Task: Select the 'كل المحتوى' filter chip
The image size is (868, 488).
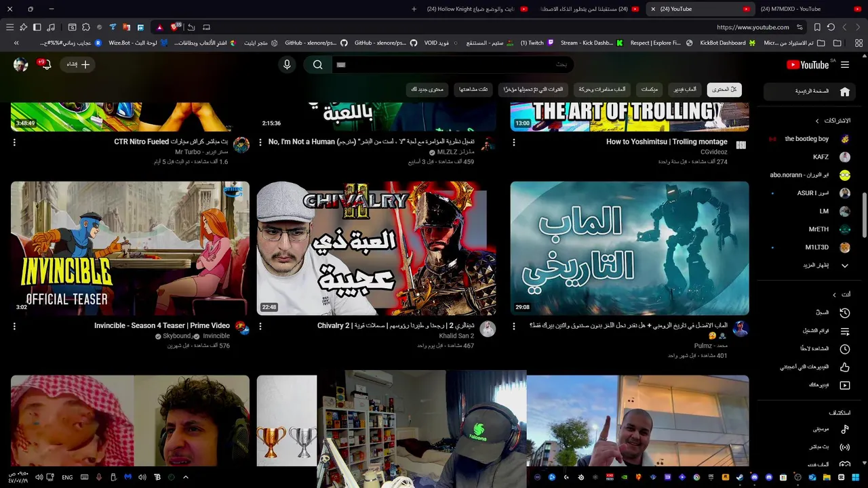Action: tap(724, 89)
